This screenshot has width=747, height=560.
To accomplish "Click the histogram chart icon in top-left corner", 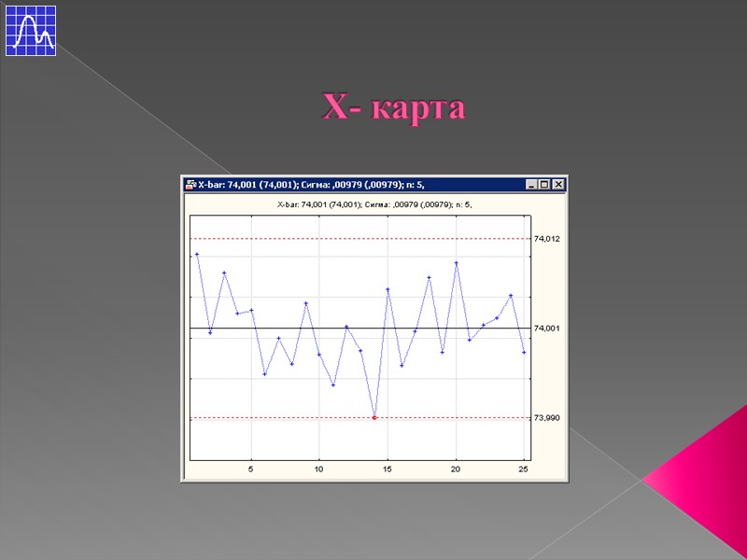I will click(x=29, y=29).
